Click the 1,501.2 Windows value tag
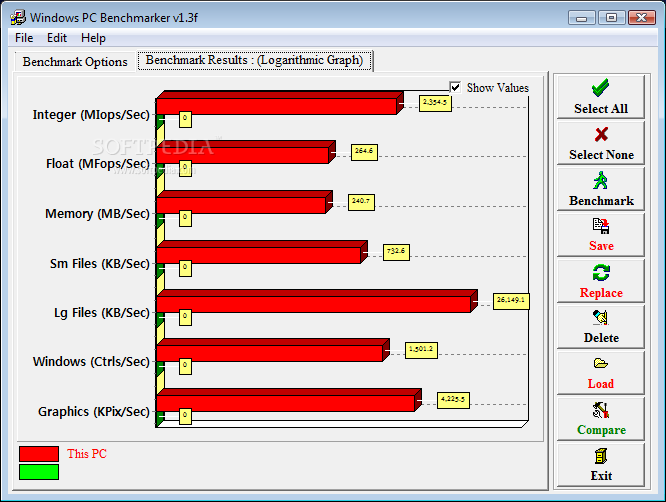The image size is (666, 502). click(421, 350)
